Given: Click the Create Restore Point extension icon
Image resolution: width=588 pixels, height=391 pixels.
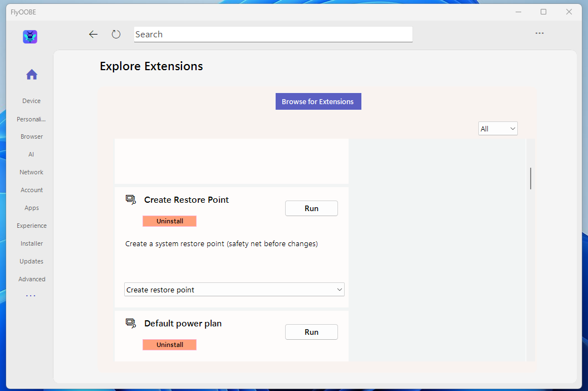Looking at the screenshot, I should 131,199.
